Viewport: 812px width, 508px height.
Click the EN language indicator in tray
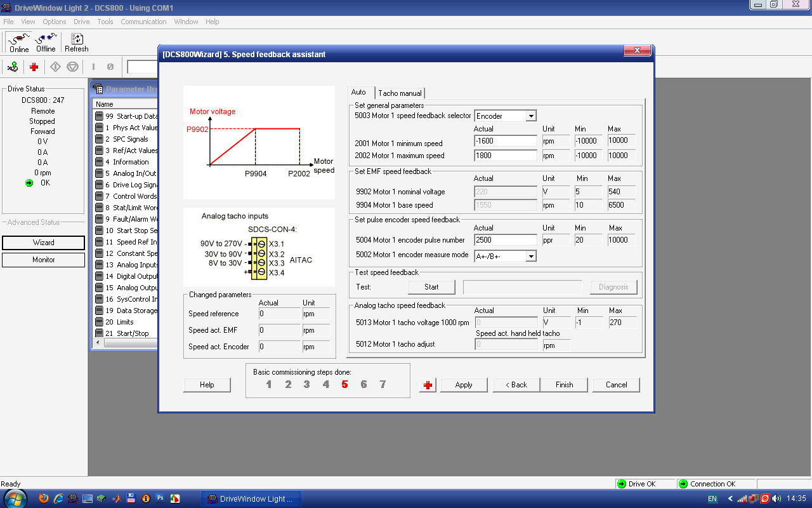[712, 499]
